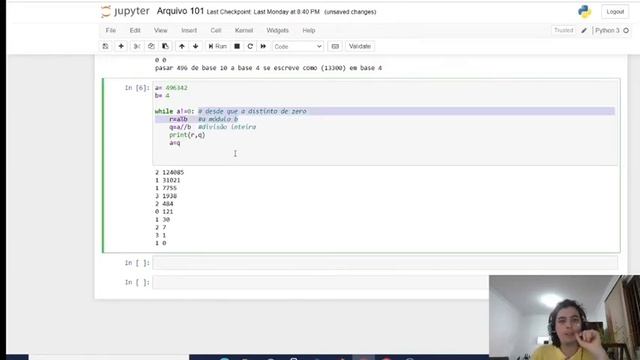Click the pencil edit mode icon

(584, 30)
